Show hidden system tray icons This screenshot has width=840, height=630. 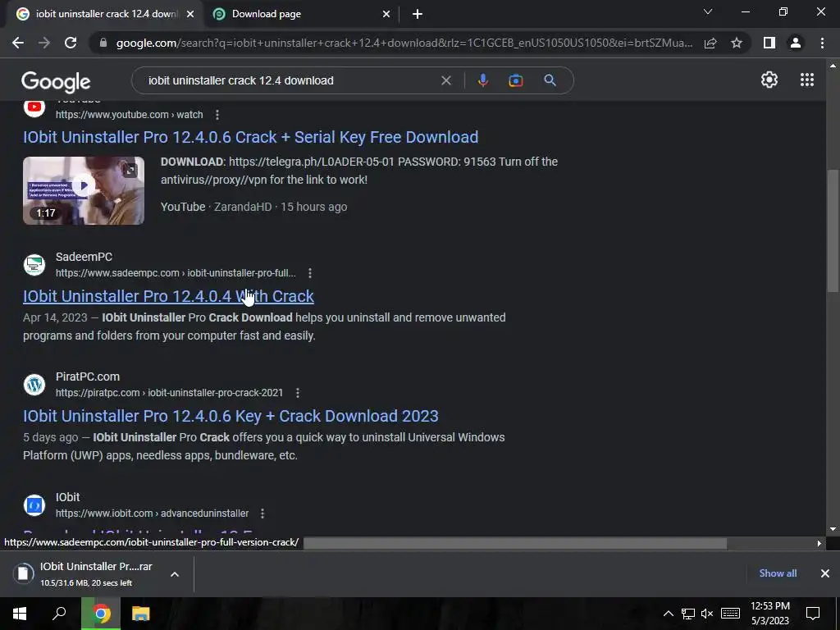coord(668,614)
